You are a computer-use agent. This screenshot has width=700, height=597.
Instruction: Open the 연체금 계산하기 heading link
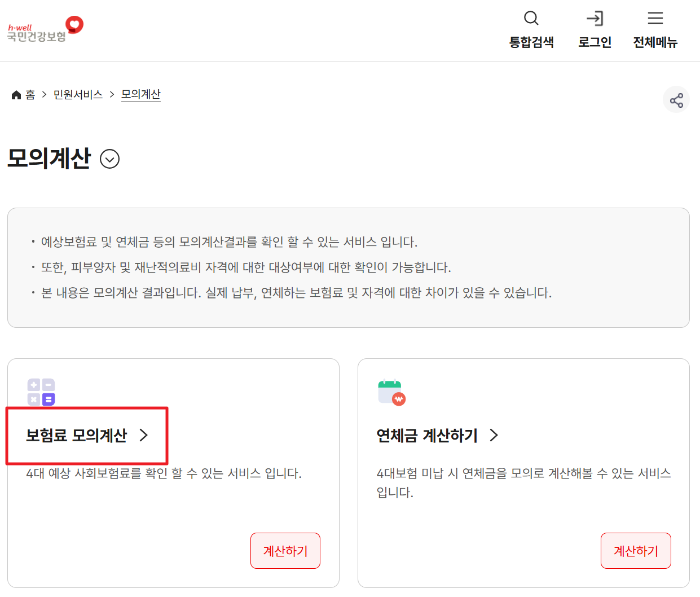click(427, 435)
